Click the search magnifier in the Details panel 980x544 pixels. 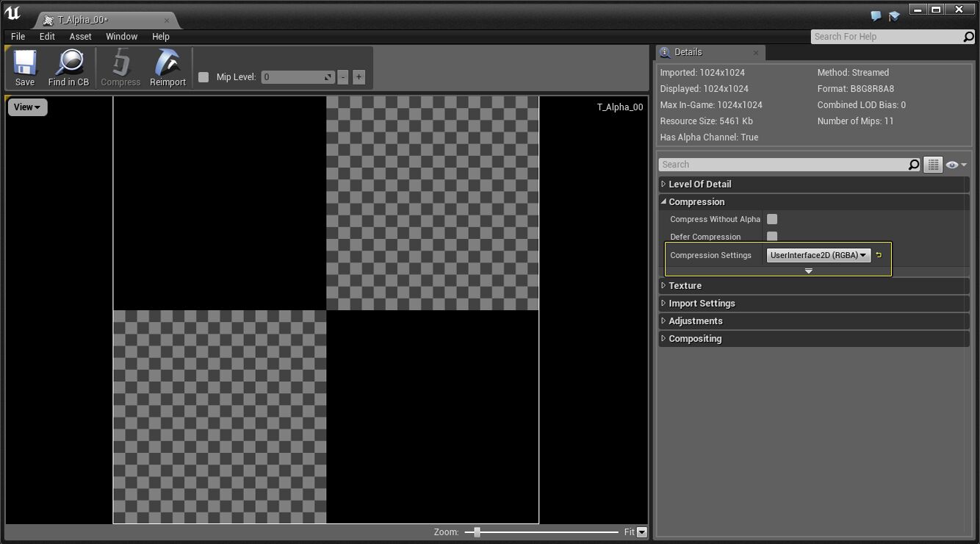click(x=912, y=164)
